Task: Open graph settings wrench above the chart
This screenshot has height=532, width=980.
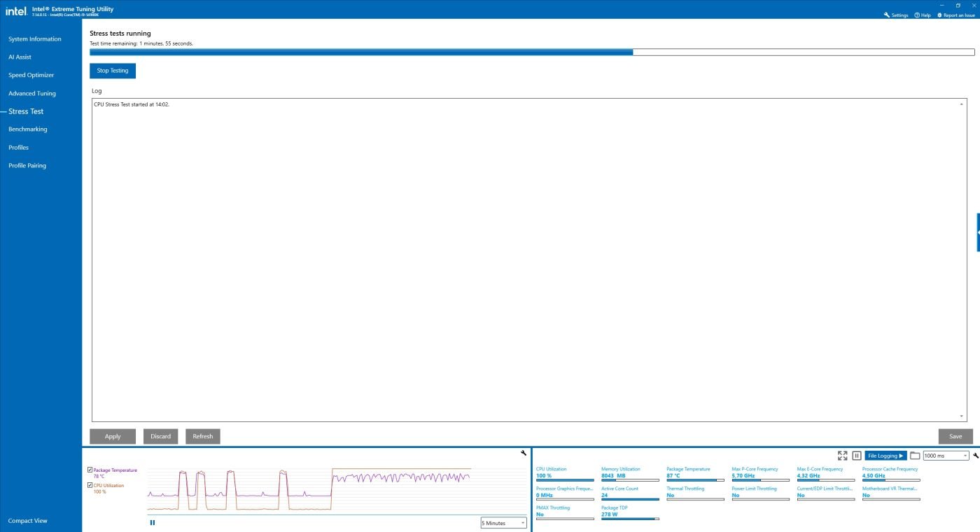Action: coord(524,453)
